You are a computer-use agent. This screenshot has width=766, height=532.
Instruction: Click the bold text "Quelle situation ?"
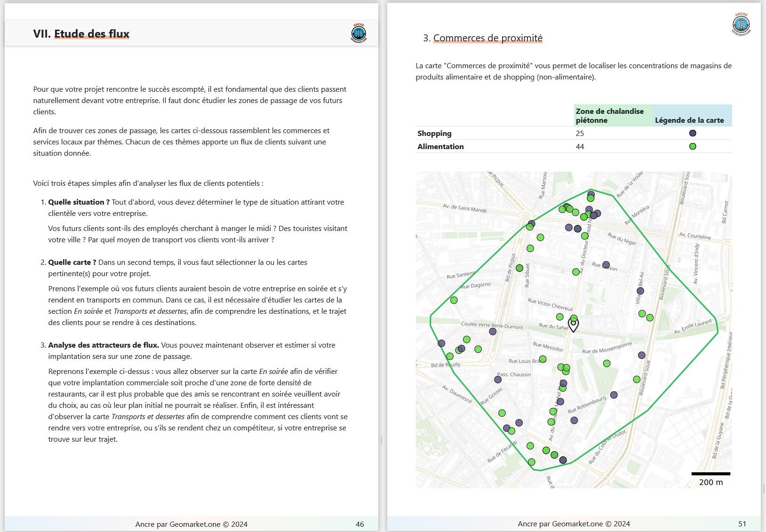click(79, 202)
